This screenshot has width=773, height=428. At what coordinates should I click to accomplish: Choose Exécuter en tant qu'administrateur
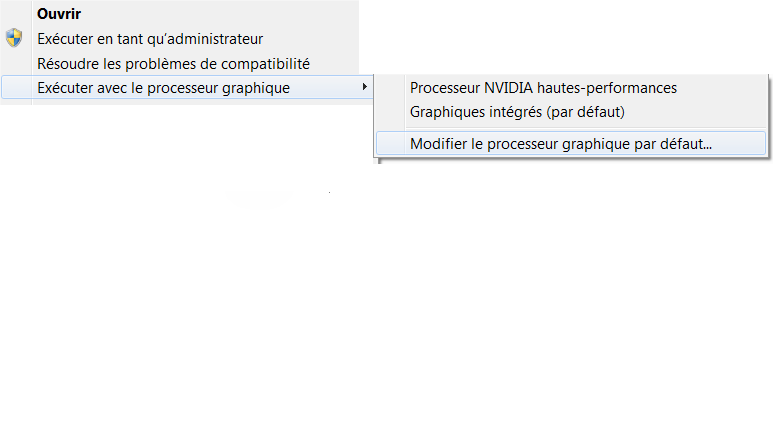pyautogui.click(x=180, y=38)
